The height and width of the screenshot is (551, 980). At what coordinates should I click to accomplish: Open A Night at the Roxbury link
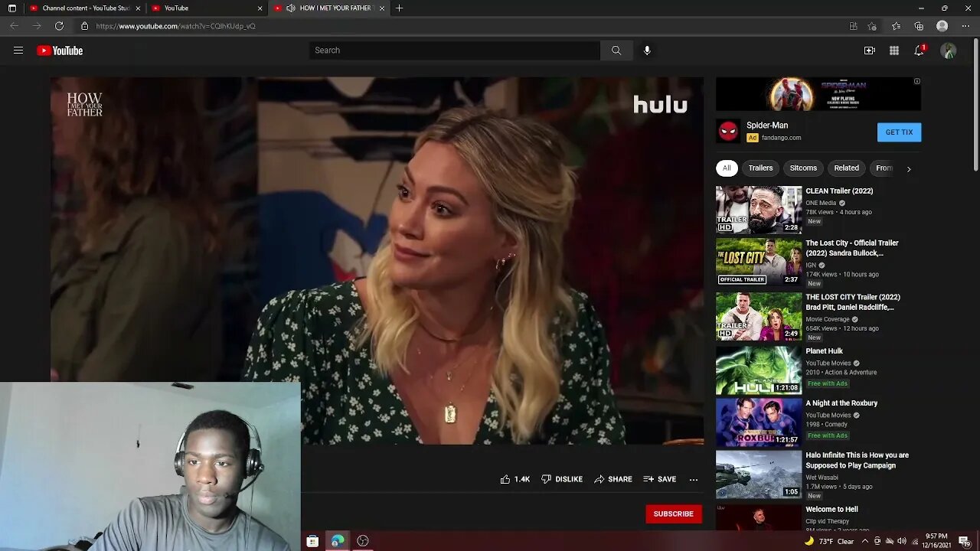click(841, 403)
